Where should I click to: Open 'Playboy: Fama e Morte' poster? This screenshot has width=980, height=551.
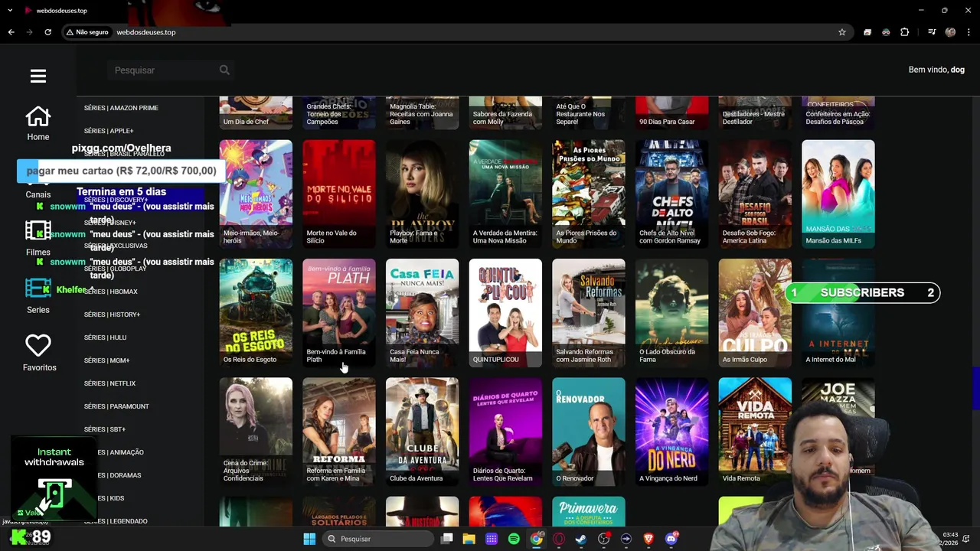click(423, 194)
